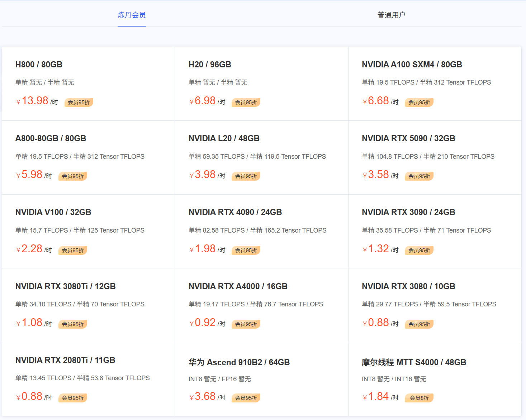
Task: Click the ¥1.08 /时 price
Action: tap(34, 323)
